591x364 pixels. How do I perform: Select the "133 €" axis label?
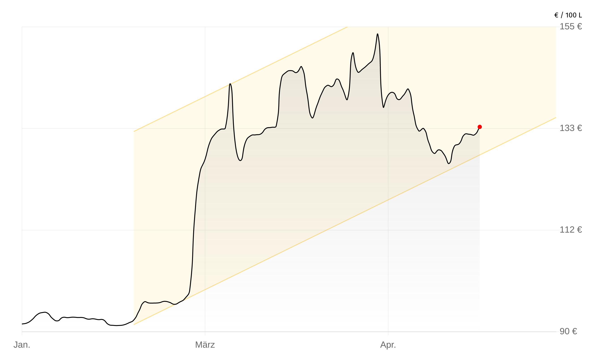pos(571,128)
